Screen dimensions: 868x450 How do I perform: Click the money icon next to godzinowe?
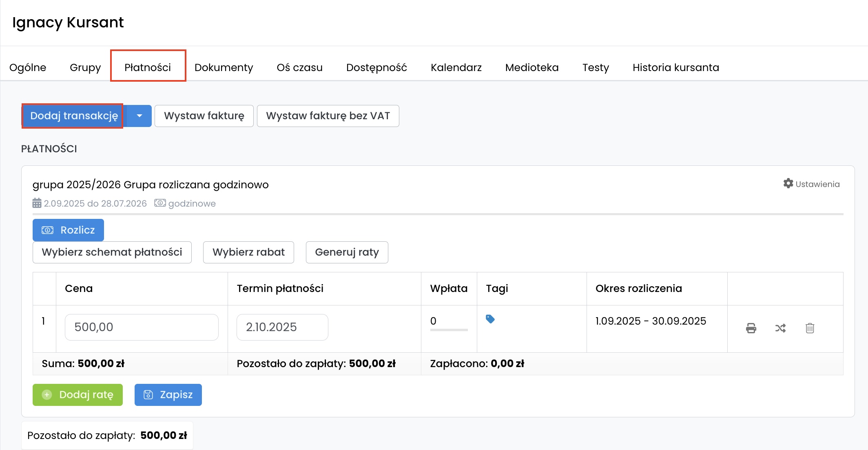pyautogui.click(x=160, y=203)
